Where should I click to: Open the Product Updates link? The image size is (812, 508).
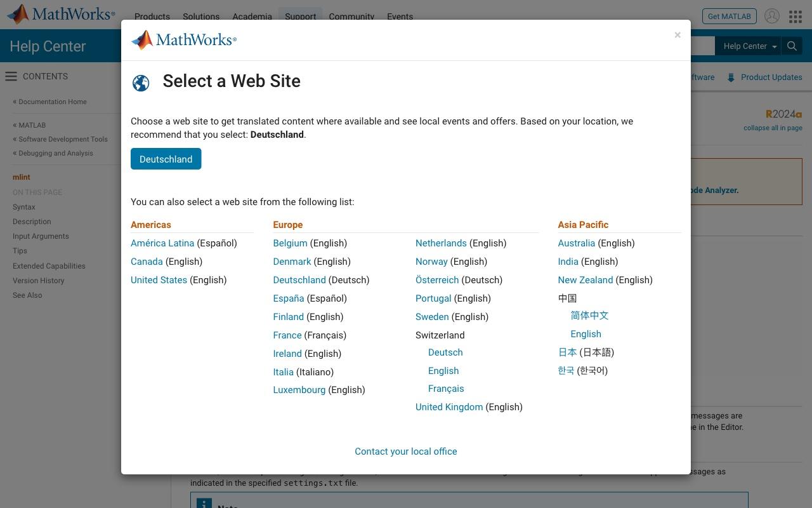pos(771,77)
